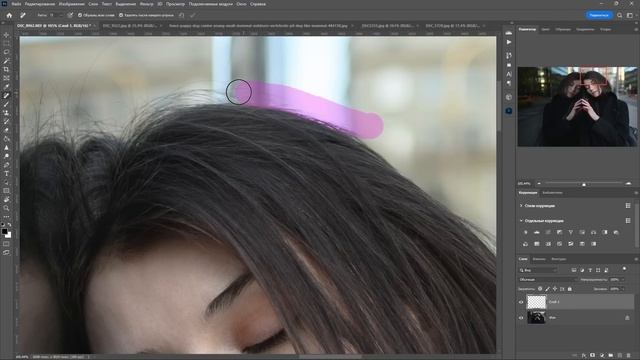The width and height of the screenshot is (640, 360).
Task: Delete the layer with the trash icon
Action: pyautogui.click(x=629, y=356)
